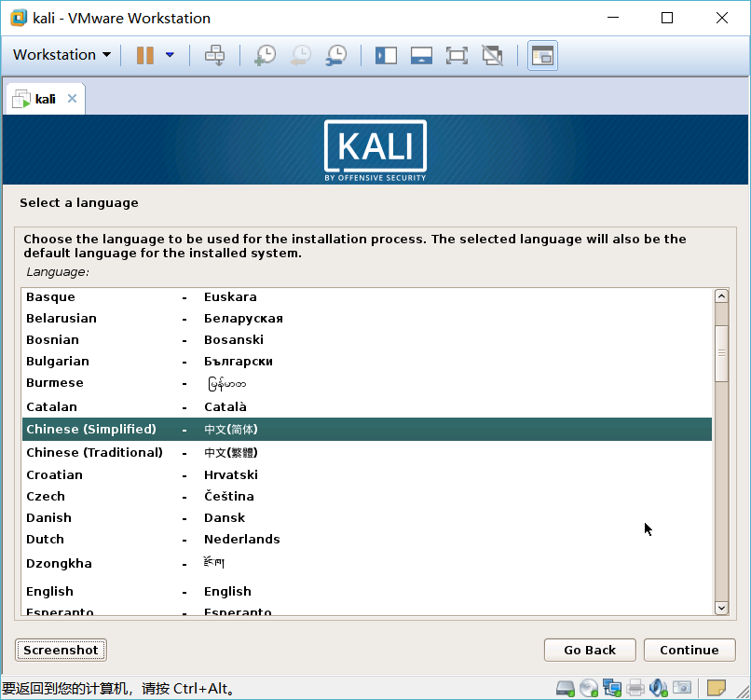Open the message log note icon
Image resolution: width=751 pixels, height=700 pixels.
(717, 688)
